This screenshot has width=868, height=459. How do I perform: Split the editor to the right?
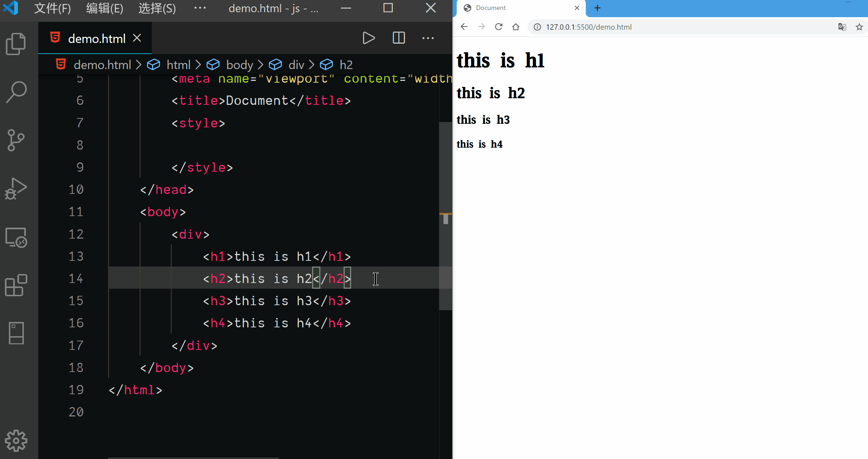point(398,38)
